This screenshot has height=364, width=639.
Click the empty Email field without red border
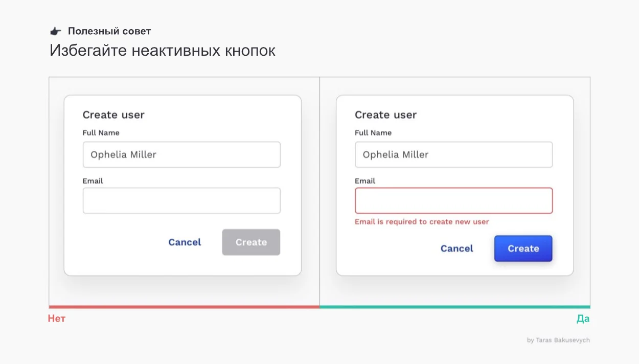(181, 200)
